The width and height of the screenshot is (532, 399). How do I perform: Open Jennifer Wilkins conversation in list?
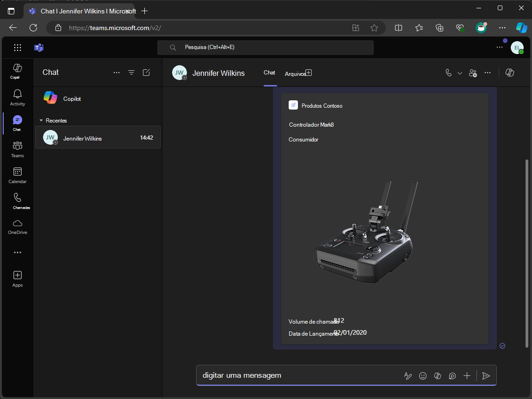click(x=98, y=138)
